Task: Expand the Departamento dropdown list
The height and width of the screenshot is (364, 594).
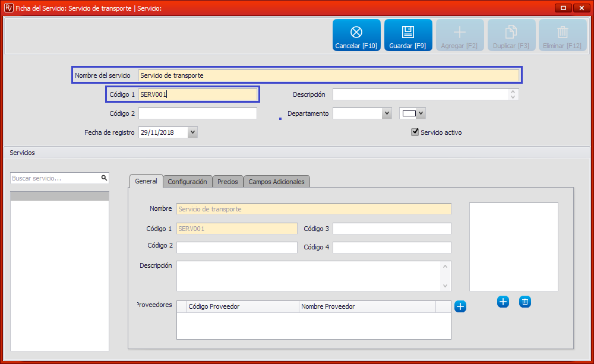Action: (387, 113)
